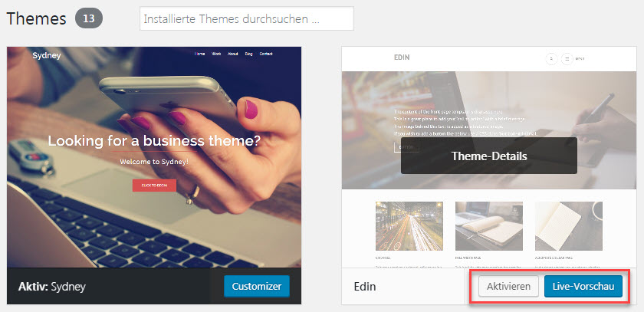Click the circular hamburger menu icon in Edin preview

[567, 59]
